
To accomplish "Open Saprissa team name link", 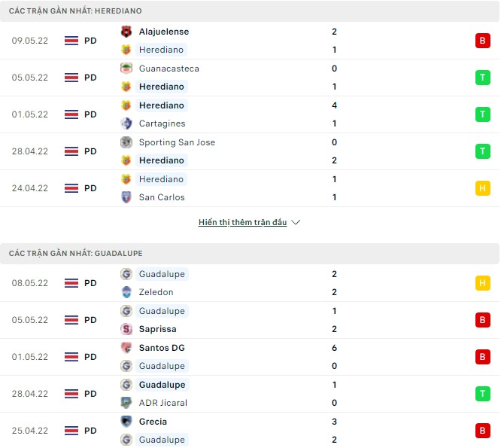I will click(156, 329).
